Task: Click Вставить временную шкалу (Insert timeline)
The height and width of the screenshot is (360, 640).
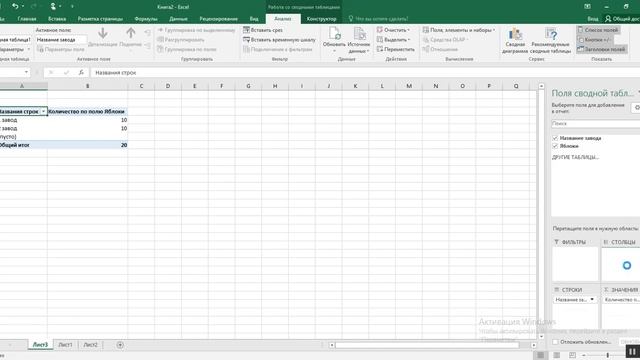Action: pos(279,40)
